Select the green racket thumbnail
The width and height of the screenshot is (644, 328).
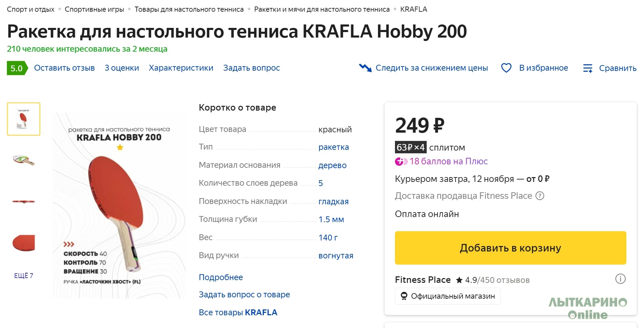point(23,160)
